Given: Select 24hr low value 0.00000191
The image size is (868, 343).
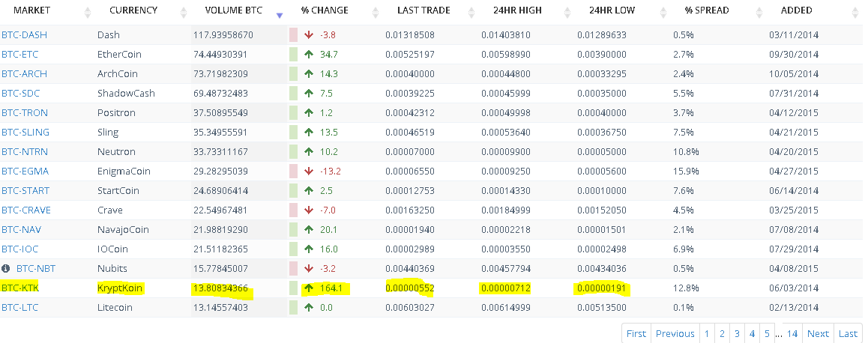Looking at the screenshot, I should coord(602,288).
